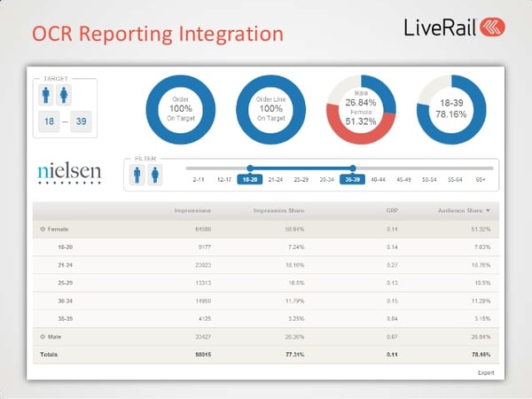Select the female icon in Target panel
The image size is (532, 399).
coord(64,95)
